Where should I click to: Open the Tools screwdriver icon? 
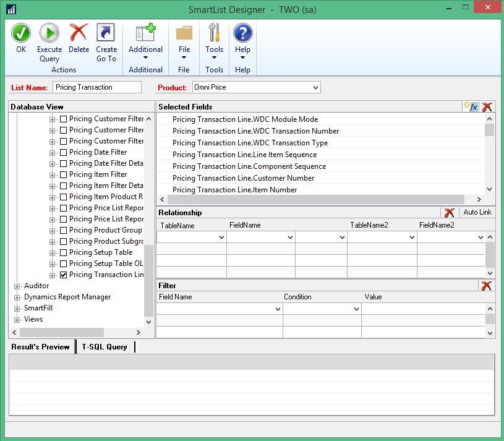[x=214, y=32]
